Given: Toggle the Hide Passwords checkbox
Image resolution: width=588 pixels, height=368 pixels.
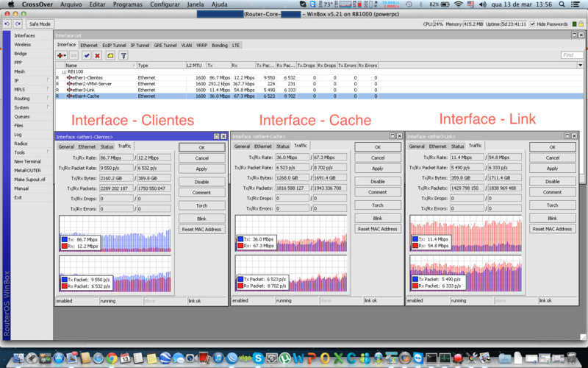Looking at the screenshot, I should tap(532, 24).
